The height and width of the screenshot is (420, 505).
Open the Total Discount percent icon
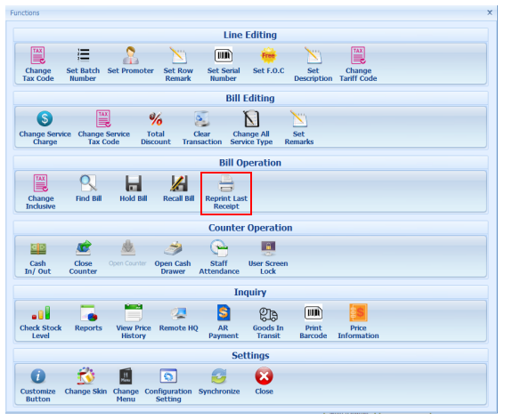point(156,119)
